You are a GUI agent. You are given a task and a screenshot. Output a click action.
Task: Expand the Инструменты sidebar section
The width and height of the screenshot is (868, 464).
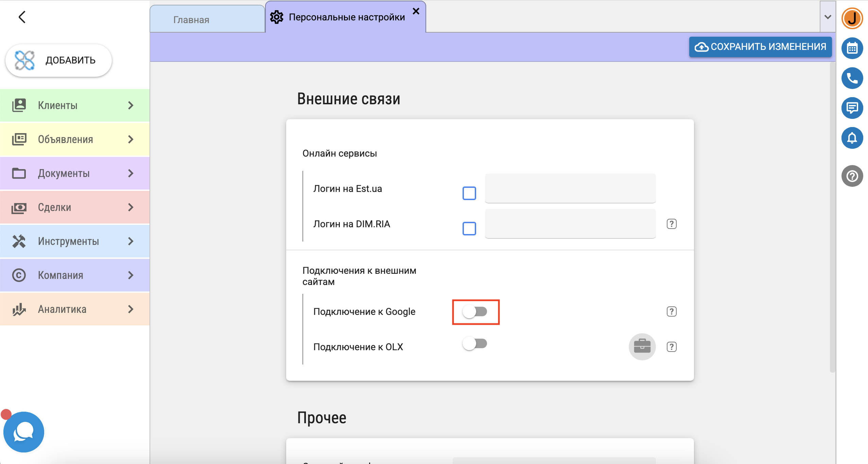(x=75, y=241)
